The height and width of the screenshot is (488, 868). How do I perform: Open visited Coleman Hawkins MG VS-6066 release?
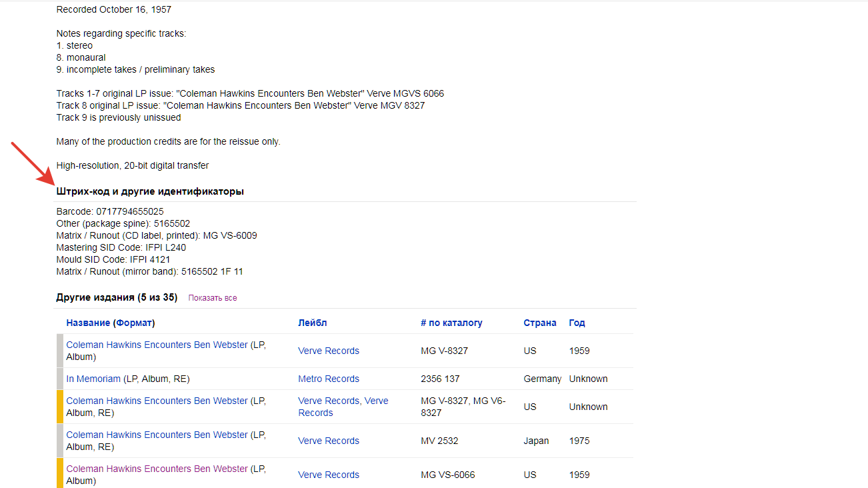click(x=157, y=469)
